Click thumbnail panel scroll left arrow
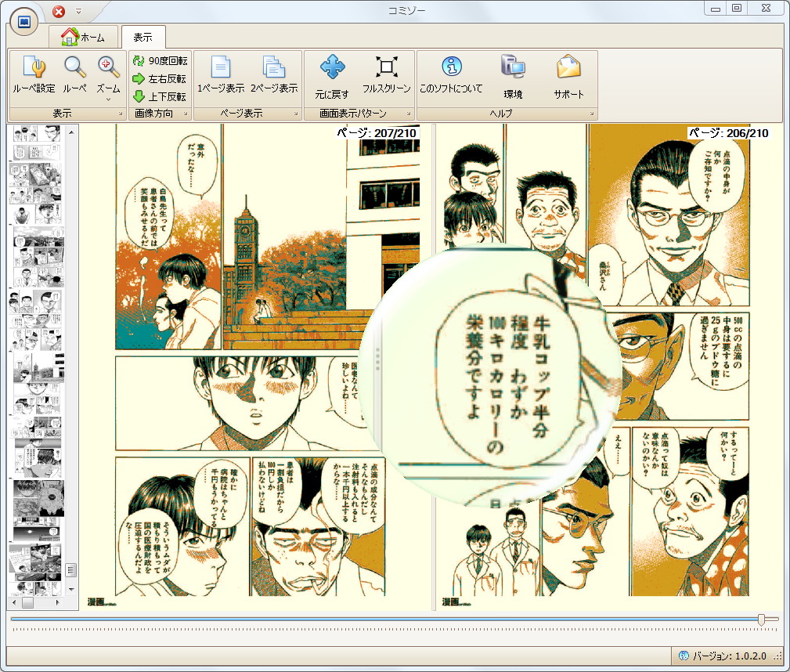This screenshot has height=672, width=790. (x=13, y=602)
